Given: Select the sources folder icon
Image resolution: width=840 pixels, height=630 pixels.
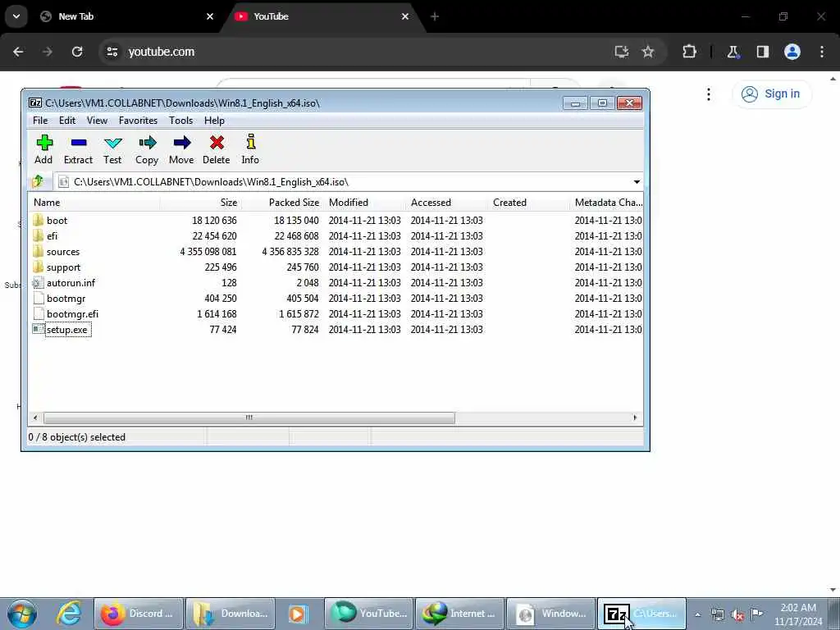Looking at the screenshot, I should pyautogui.click(x=38, y=251).
